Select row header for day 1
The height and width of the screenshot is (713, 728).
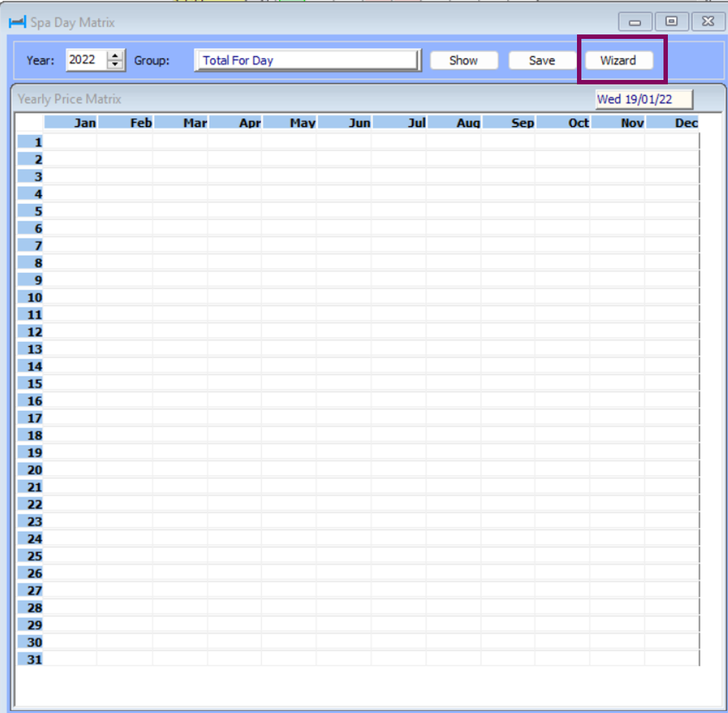click(x=30, y=142)
